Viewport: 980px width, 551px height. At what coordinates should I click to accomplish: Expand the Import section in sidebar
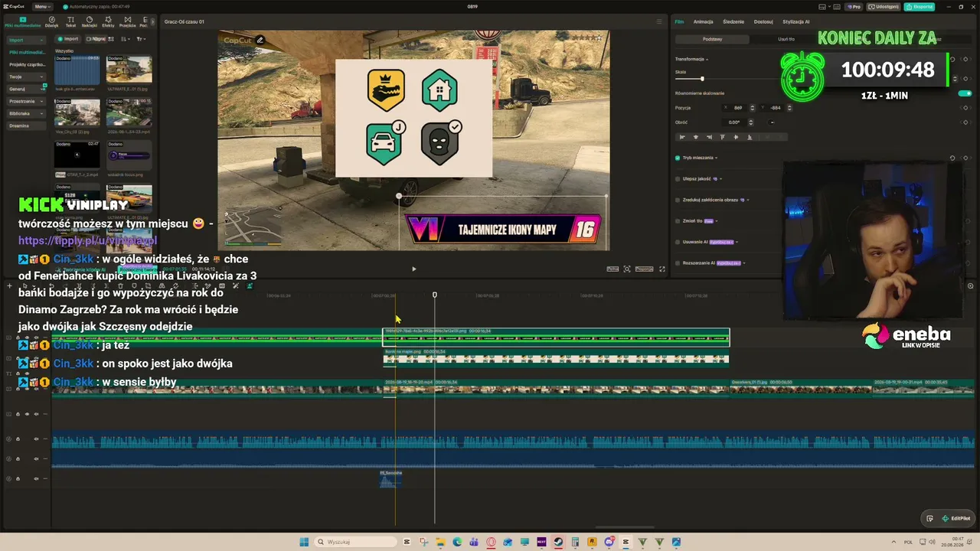tap(26, 40)
